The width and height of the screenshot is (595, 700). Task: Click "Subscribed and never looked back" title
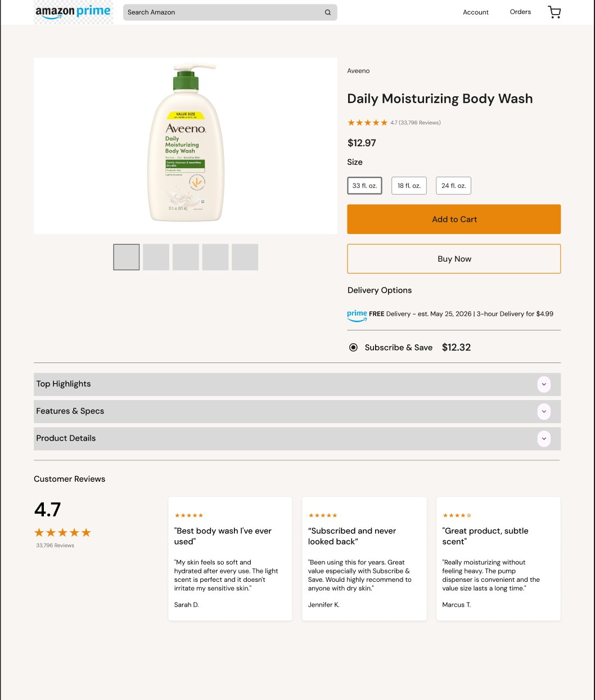[352, 536]
